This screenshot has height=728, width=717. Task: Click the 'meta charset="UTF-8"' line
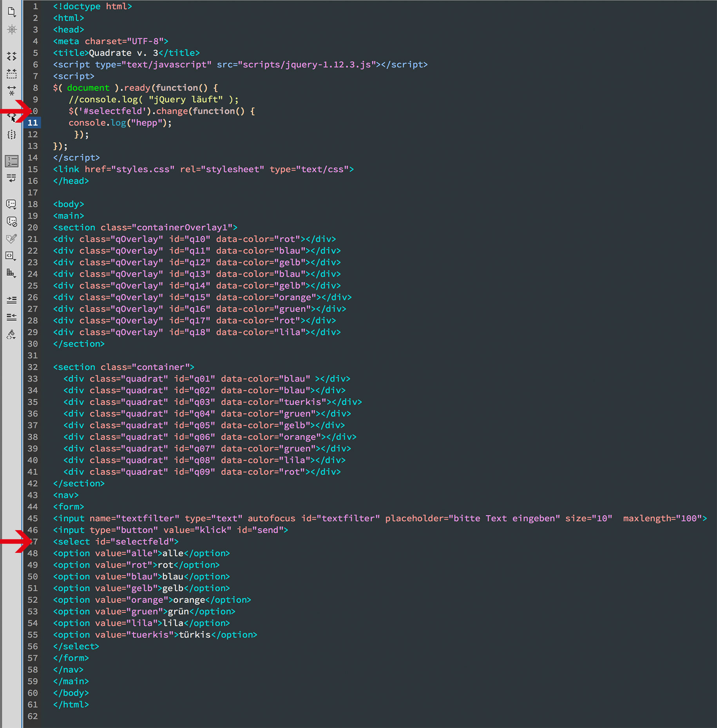pyautogui.click(x=110, y=41)
